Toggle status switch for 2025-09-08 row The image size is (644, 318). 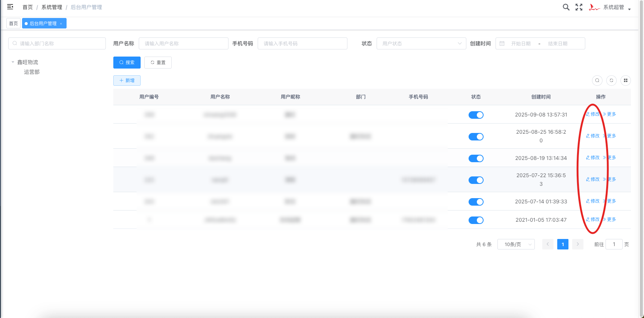476,115
